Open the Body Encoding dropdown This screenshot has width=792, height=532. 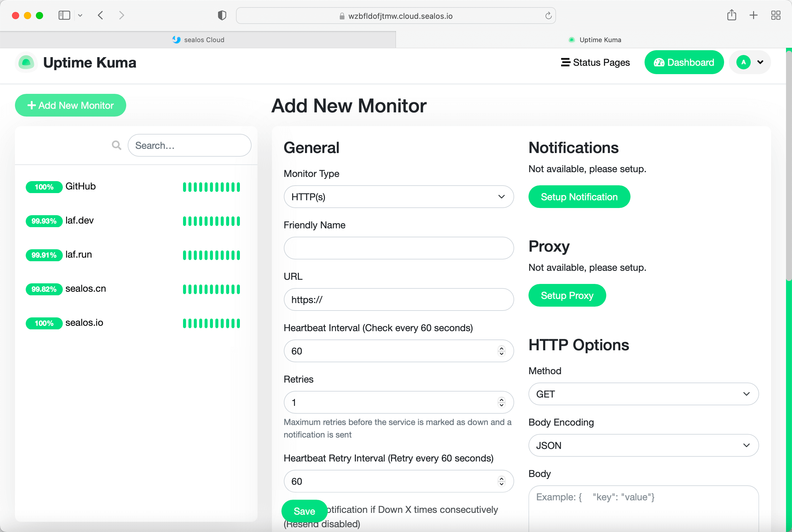(643, 446)
